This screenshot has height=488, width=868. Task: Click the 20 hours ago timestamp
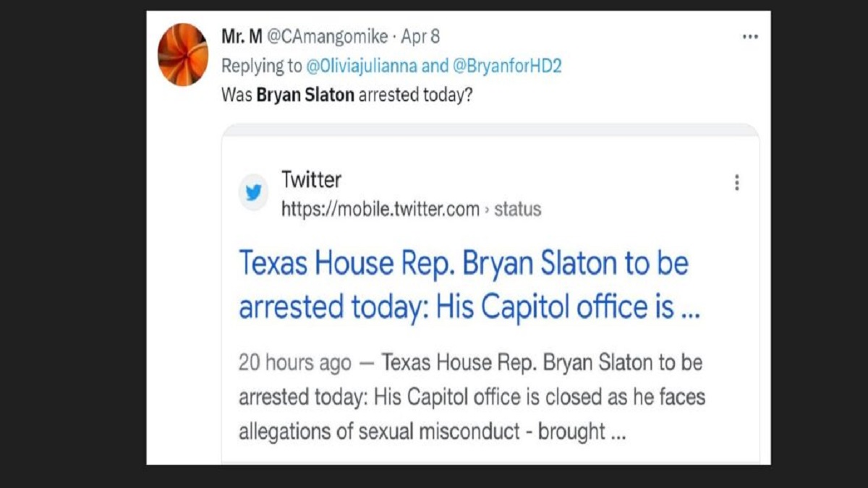click(294, 364)
